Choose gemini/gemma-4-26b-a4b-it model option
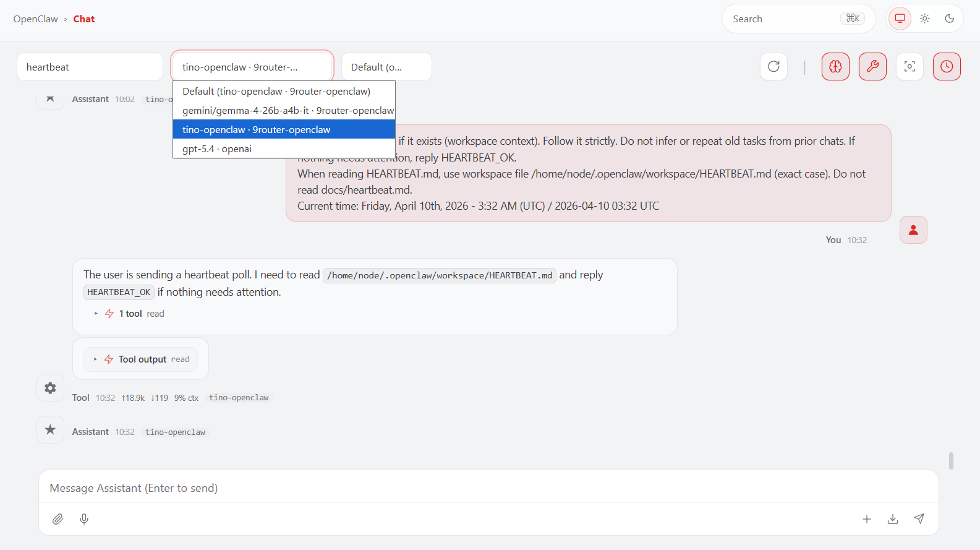This screenshot has width=980, height=550. 288,111
